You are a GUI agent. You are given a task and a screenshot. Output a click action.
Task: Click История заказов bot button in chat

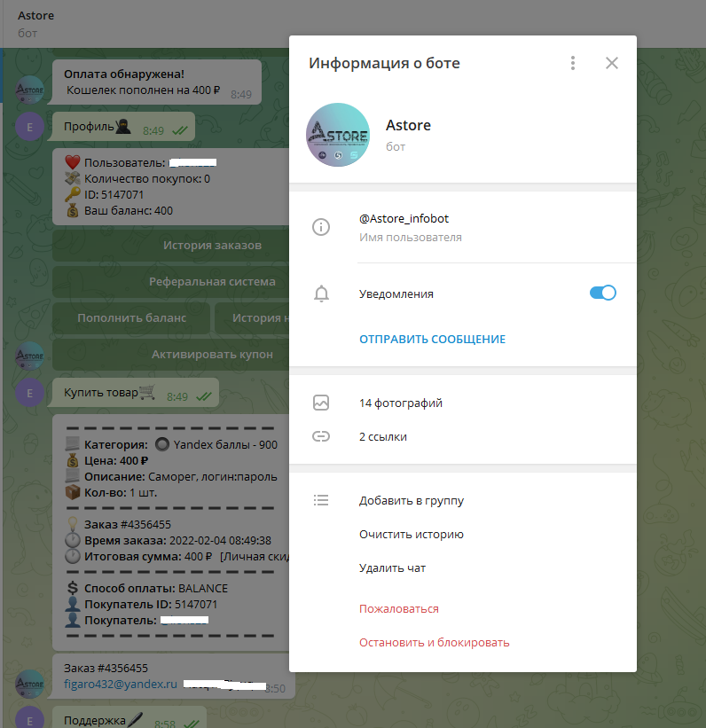[171, 245]
